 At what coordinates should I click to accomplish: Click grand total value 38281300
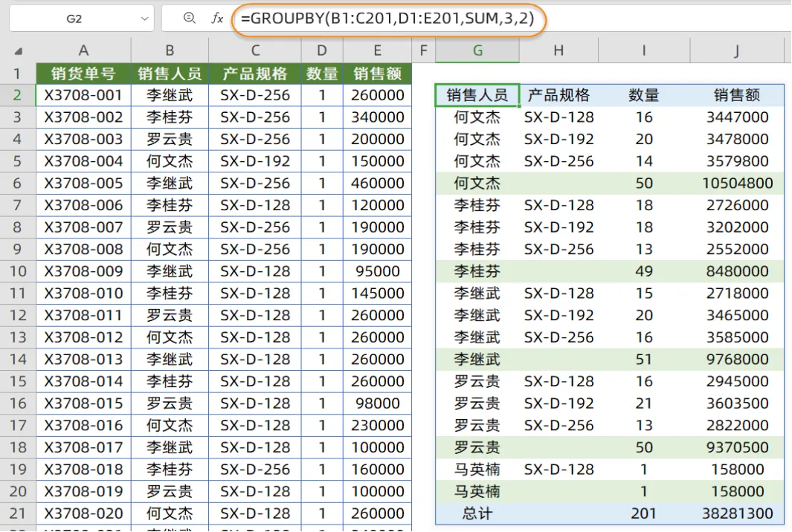tap(736, 514)
